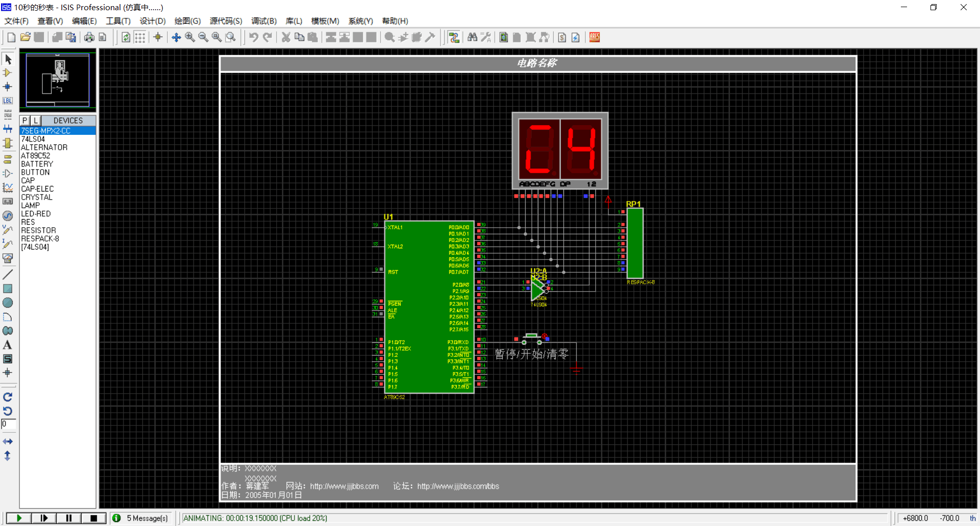Activate Selection mode arrow
Image resolution: width=980 pixels, height=526 pixels.
tap(8, 59)
